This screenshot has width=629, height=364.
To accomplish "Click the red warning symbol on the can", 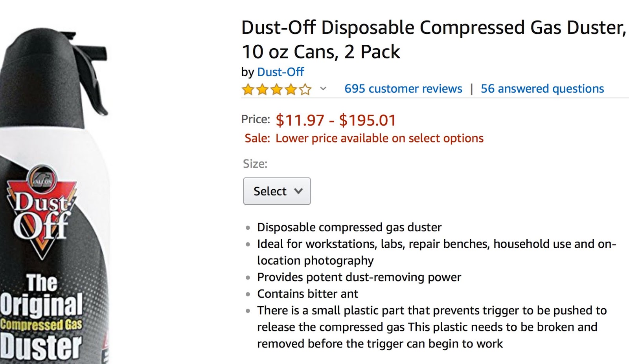I will coord(105,342).
